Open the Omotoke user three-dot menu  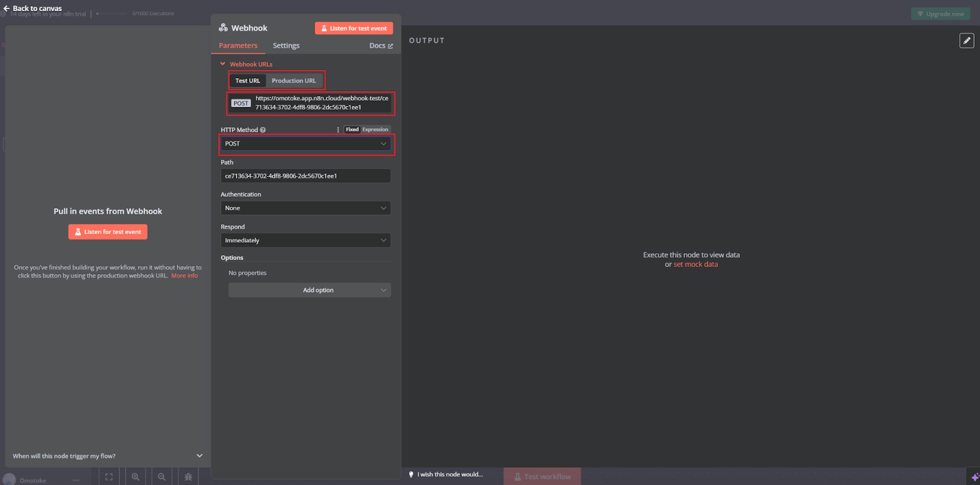76,480
